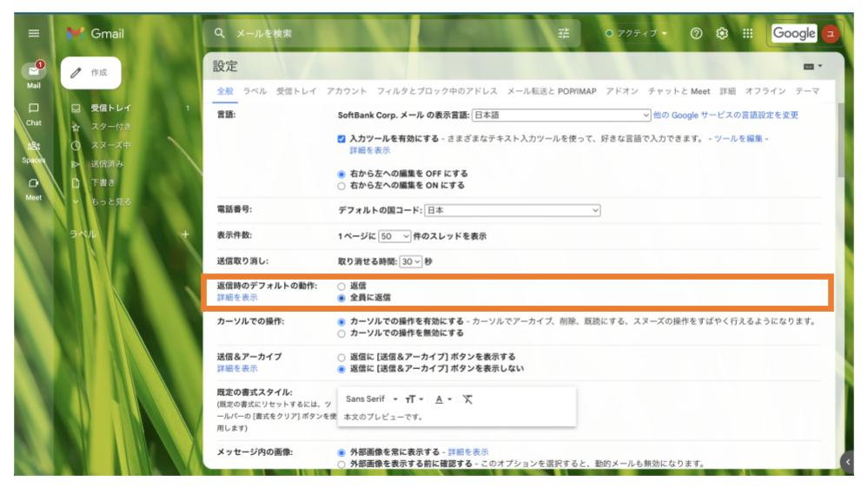Click the settings page vertical scrollbar
Viewport: 868px width, 488px height.
coord(841,141)
